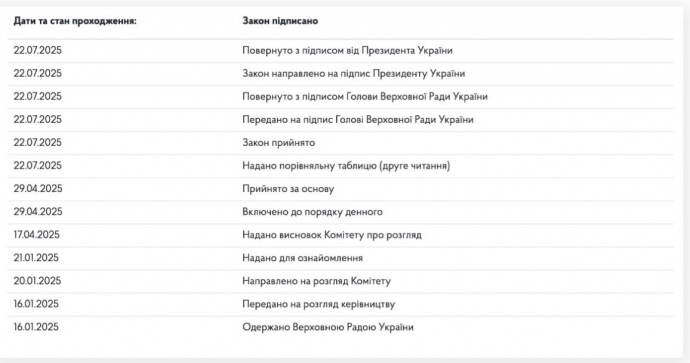Click the 'Дати та стан проходження:' header

[x=75, y=21]
